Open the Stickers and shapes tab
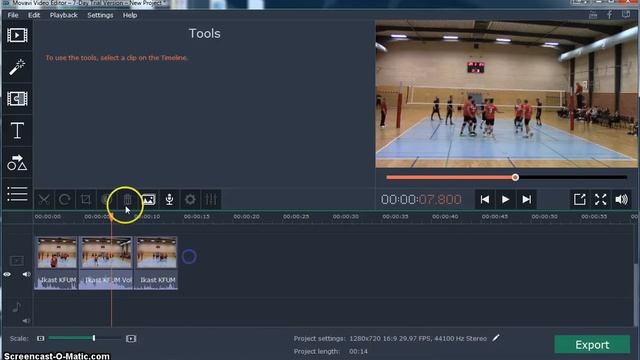This screenshot has height=360, width=640. tap(17, 162)
